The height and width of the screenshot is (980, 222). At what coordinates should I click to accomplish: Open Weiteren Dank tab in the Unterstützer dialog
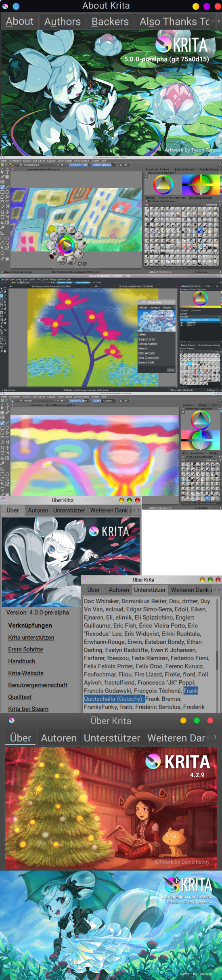point(191,590)
